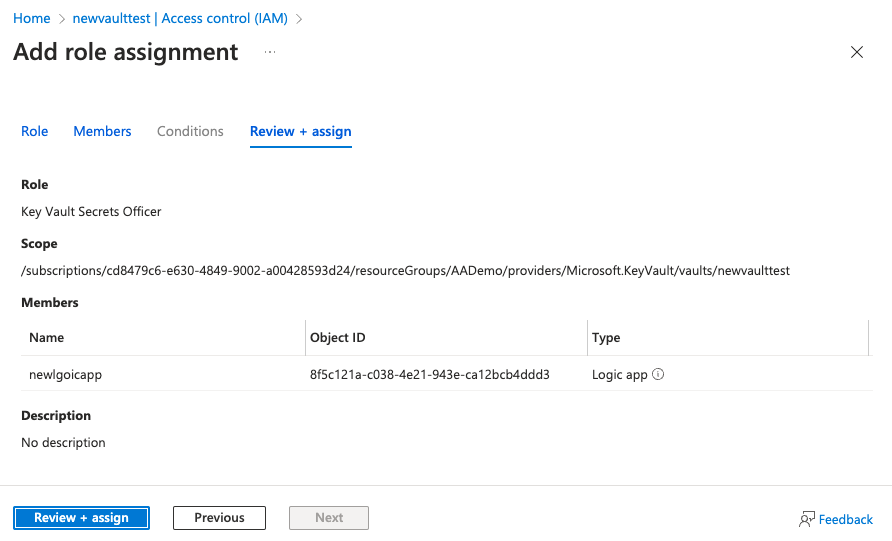Select the Conditions tab
Screen dimensions: 892x541
(x=190, y=131)
